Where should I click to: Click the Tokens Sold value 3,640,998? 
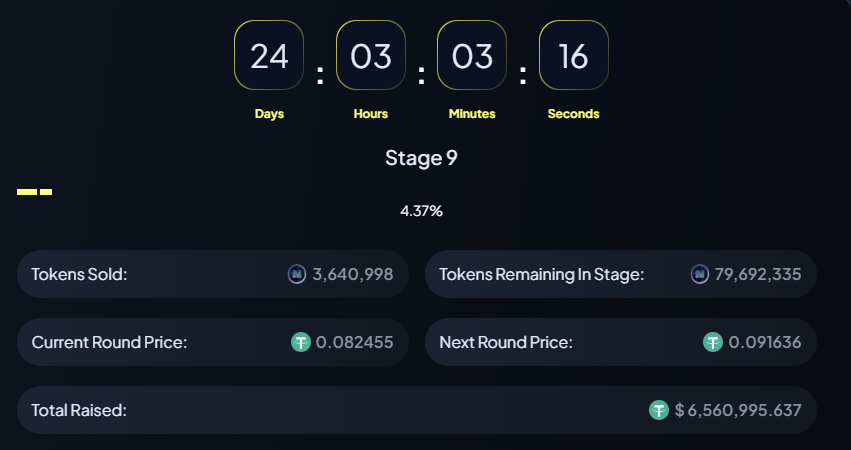(353, 274)
